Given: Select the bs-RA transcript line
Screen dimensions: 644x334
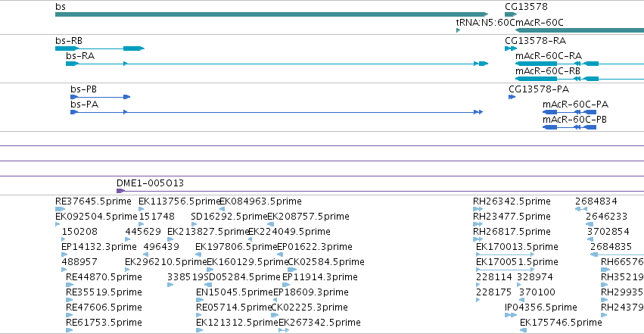Looking at the screenshot, I should pos(277,64).
